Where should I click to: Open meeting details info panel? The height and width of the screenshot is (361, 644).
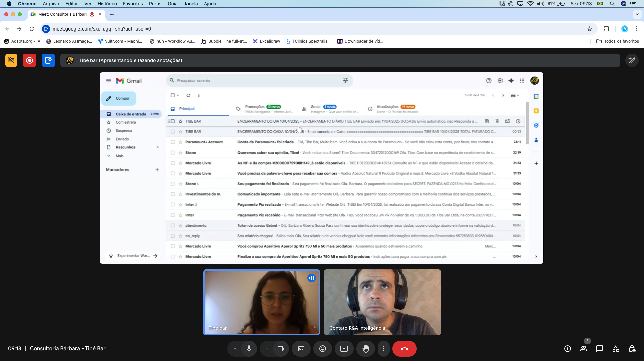[x=568, y=349]
